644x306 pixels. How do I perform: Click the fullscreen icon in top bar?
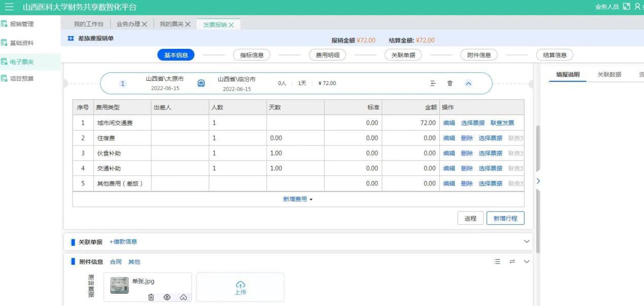pos(626,7)
